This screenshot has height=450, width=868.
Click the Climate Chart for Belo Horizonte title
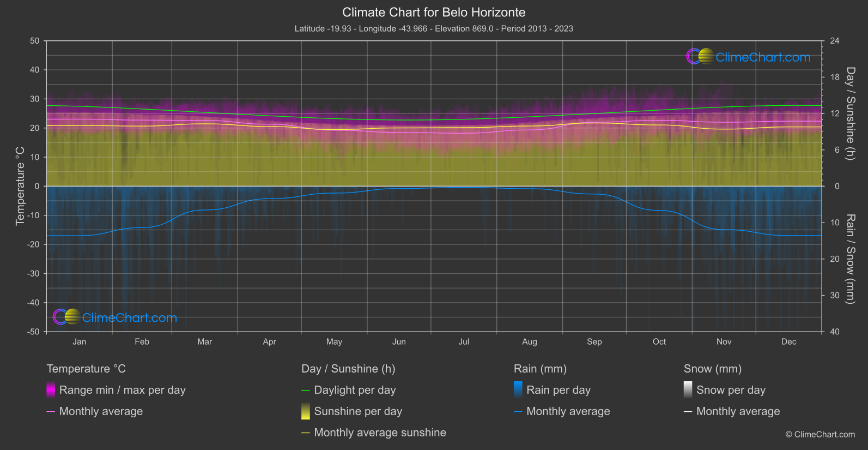[x=434, y=12]
